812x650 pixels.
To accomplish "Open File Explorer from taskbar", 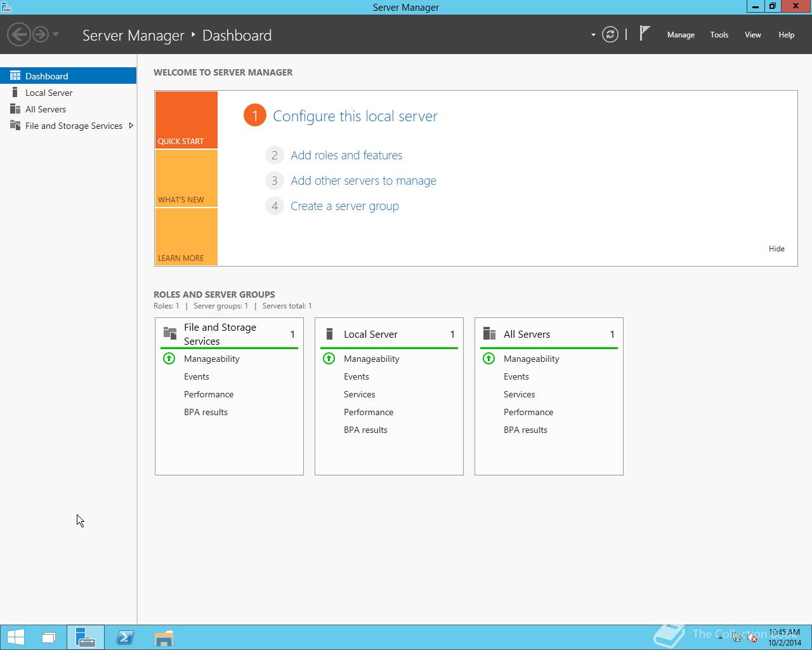I will pyautogui.click(x=164, y=637).
